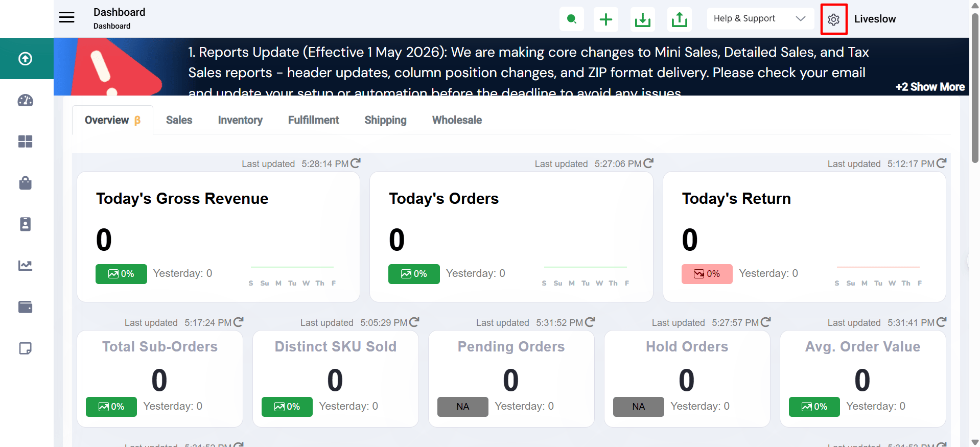Open the grid tiles sidebar icon
Screen dimensions: 980x447
click(26, 142)
